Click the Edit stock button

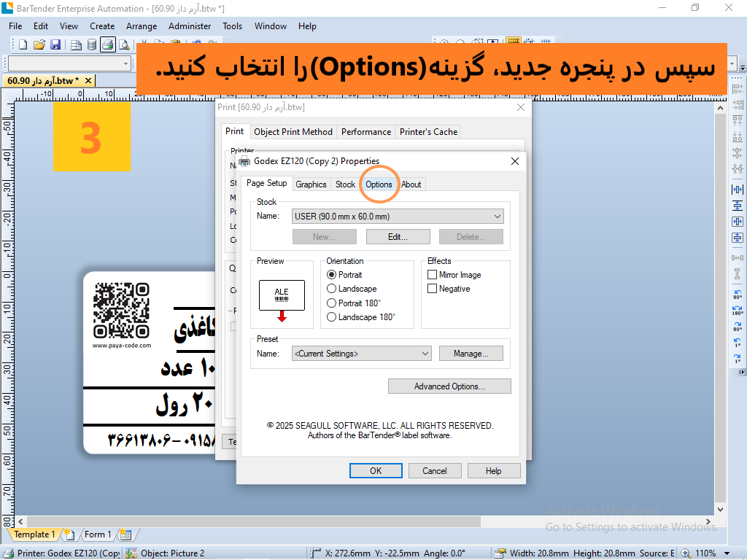click(398, 237)
